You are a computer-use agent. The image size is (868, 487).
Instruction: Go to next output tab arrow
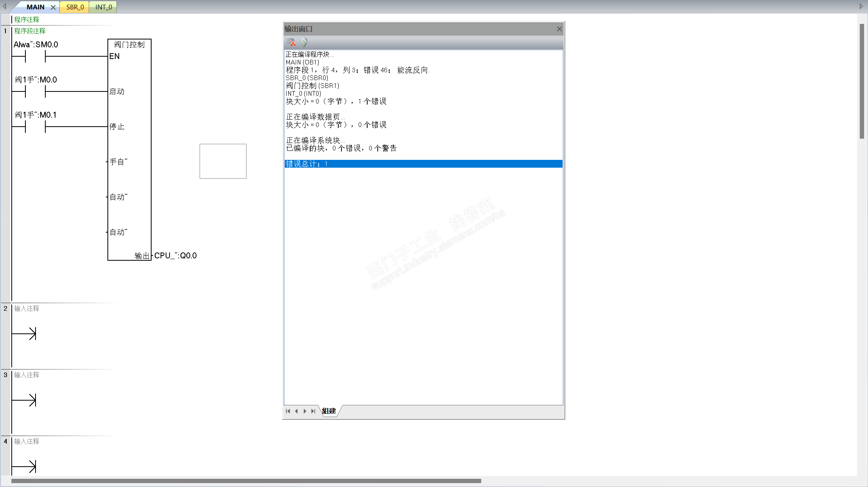pos(305,411)
